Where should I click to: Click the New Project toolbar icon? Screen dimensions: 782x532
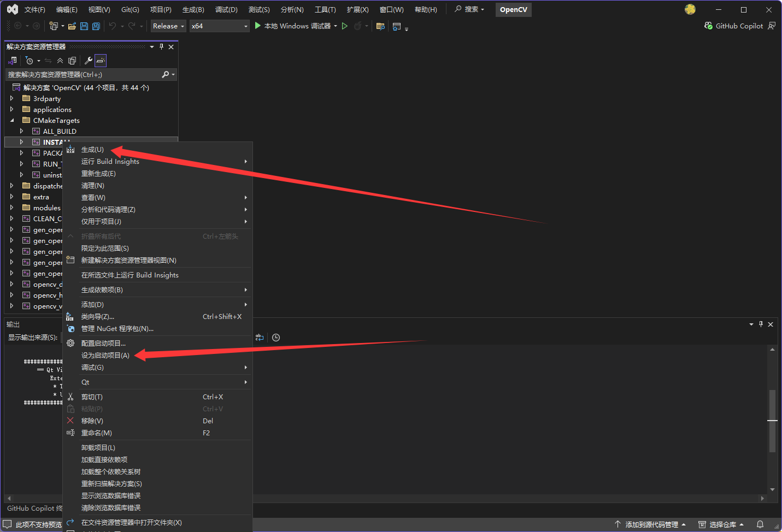54,26
